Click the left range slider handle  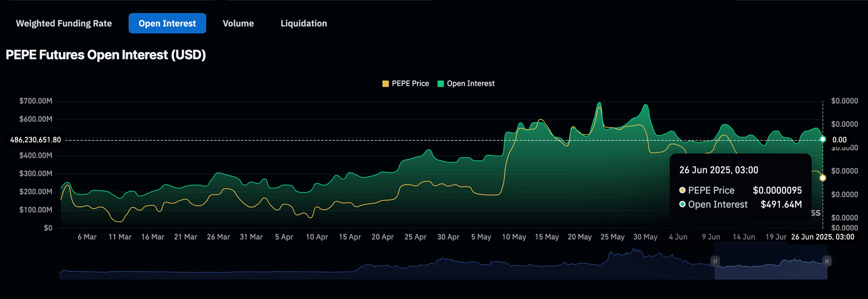tap(715, 261)
